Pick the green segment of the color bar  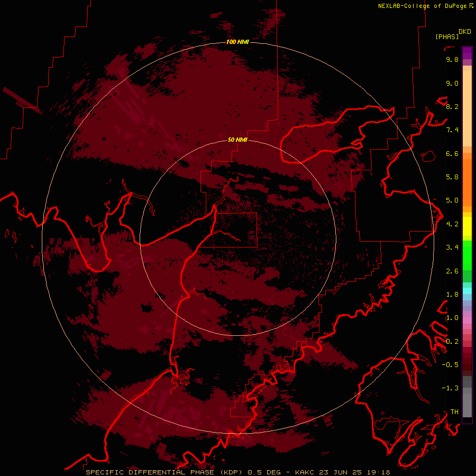click(467, 255)
